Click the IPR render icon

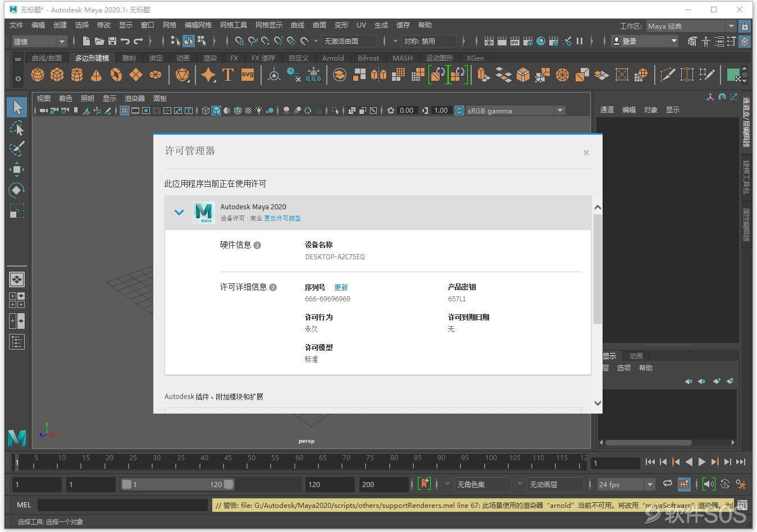pos(515,41)
